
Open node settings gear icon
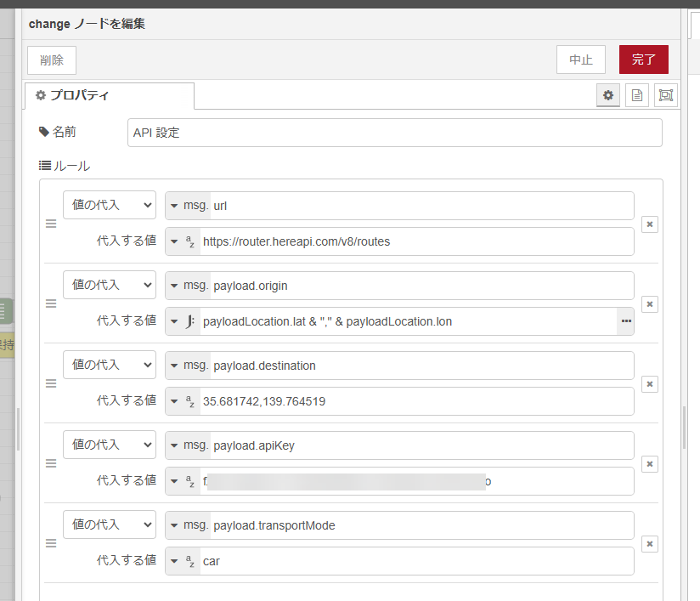coord(607,96)
